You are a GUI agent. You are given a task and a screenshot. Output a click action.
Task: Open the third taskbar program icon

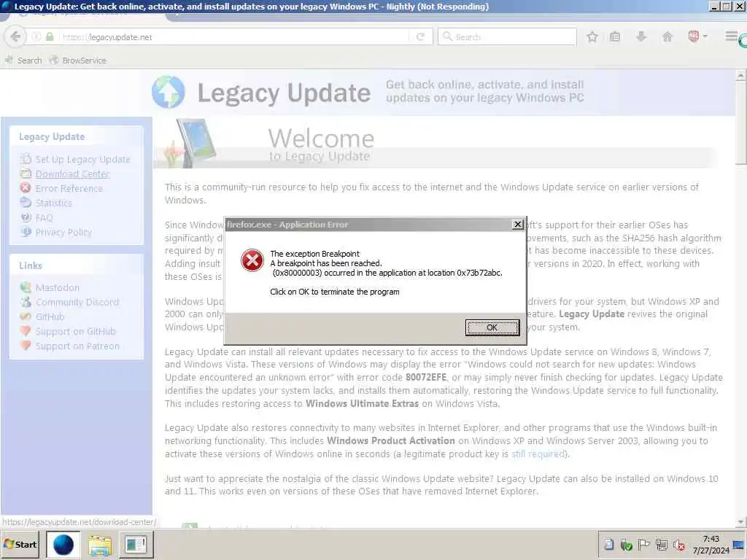(136, 545)
